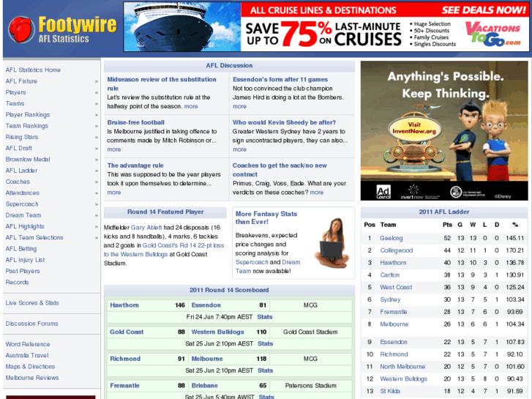Open the cruise deals banner advertisement

click(326, 27)
